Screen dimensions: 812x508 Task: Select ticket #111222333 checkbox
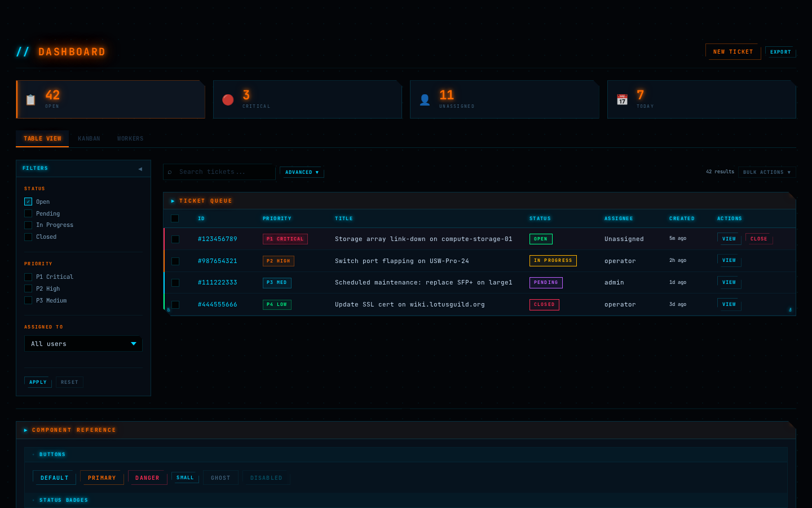(175, 283)
